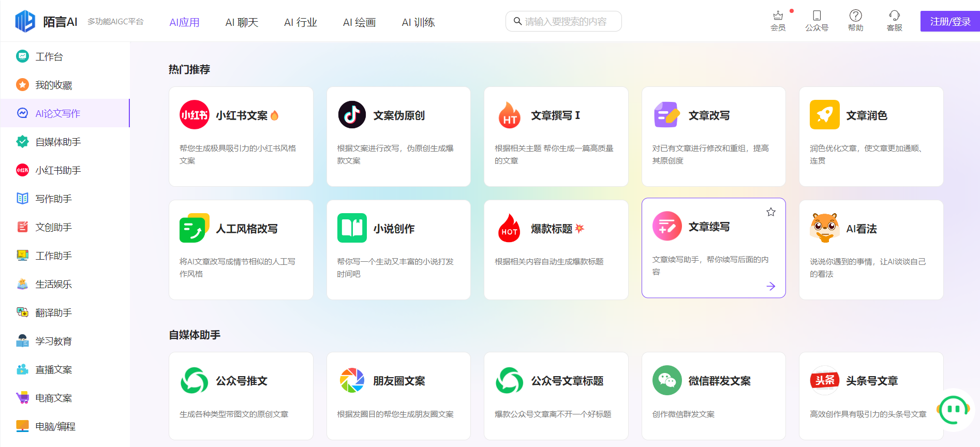Click the 公众号文章标题 green swirl icon

(510, 380)
